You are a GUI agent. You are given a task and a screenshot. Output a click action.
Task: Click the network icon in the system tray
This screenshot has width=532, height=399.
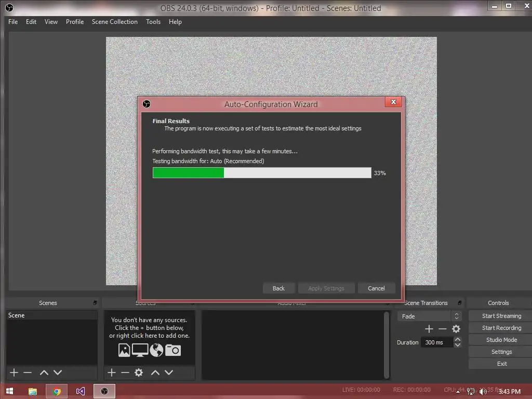[471, 392]
